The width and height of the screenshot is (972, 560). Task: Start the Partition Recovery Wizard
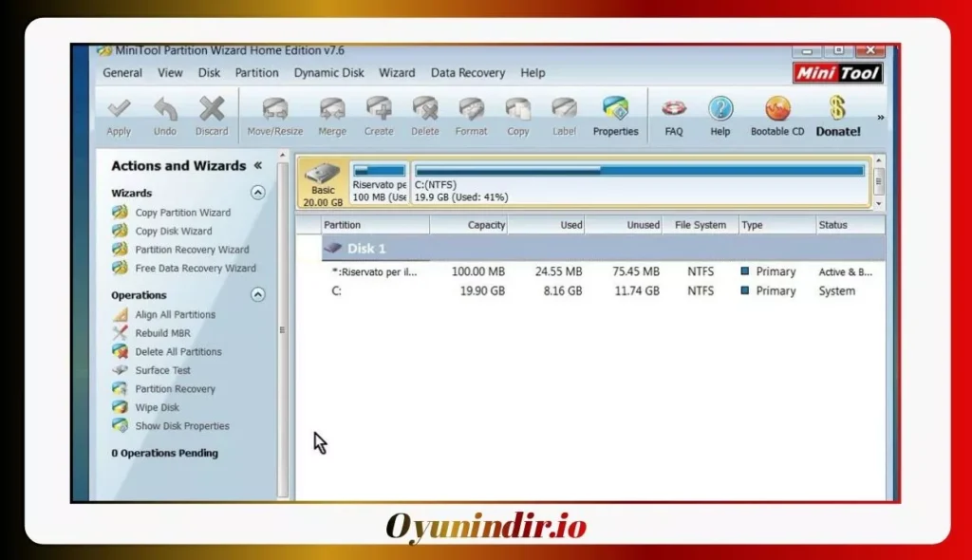click(192, 250)
